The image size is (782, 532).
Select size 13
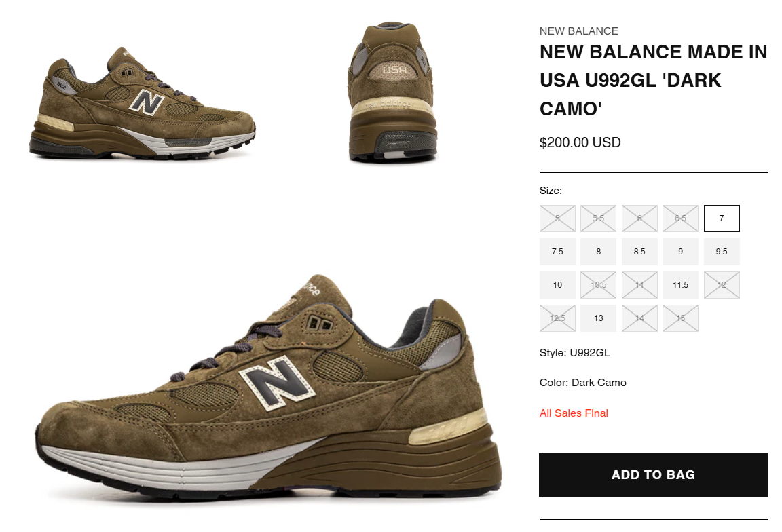coord(598,318)
